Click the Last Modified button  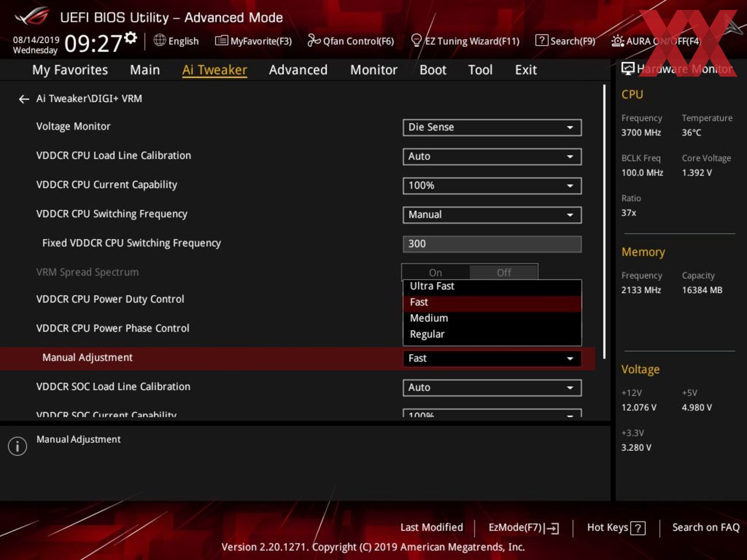click(x=432, y=527)
